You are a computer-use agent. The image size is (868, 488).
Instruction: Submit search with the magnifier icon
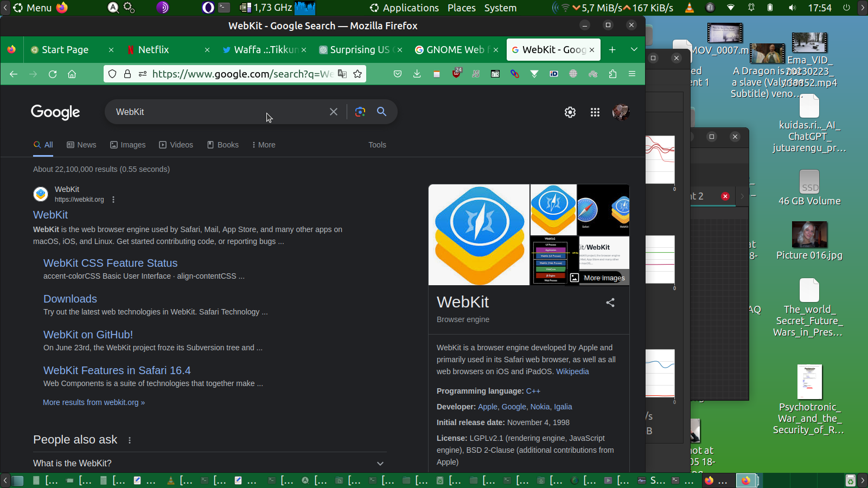pos(382,112)
